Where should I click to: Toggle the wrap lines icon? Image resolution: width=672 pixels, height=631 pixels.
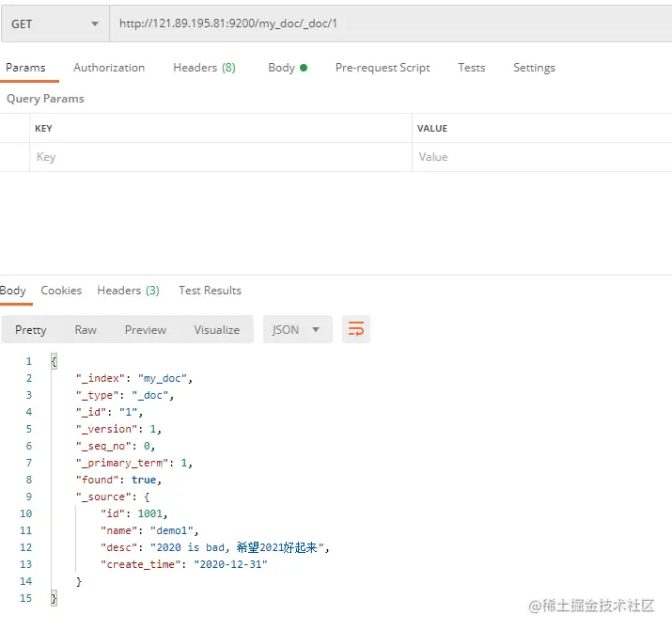pyautogui.click(x=355, y=330)
